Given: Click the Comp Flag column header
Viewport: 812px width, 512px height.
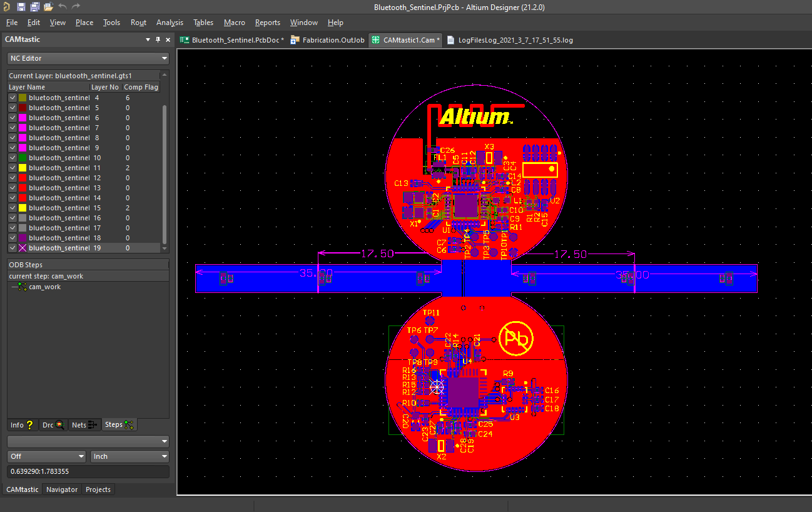Looking at the screenshot, I should coord(141,87).
